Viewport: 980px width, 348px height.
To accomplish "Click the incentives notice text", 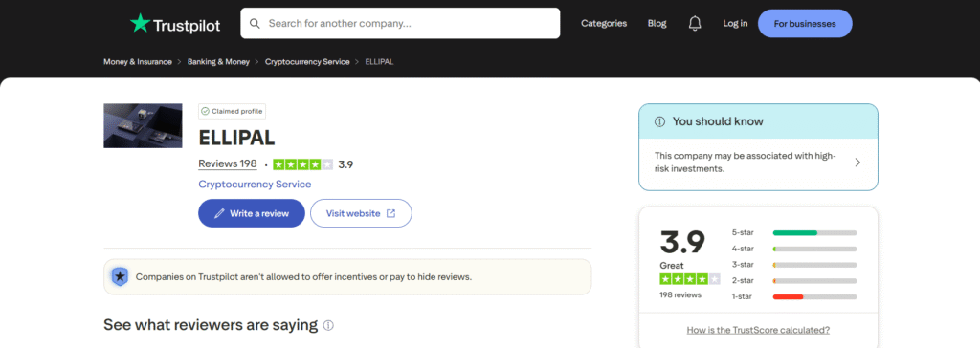I will click(303, 277).
